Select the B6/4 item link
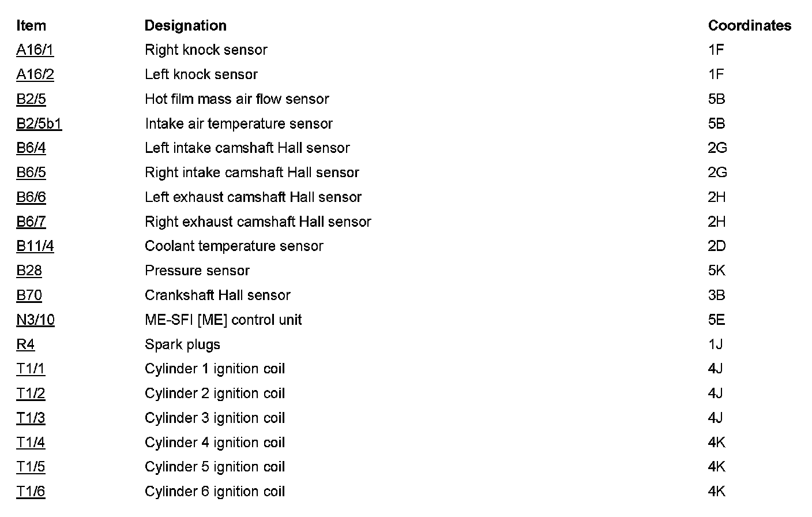Screen dimensions: 812x517 tap(31, 148)
